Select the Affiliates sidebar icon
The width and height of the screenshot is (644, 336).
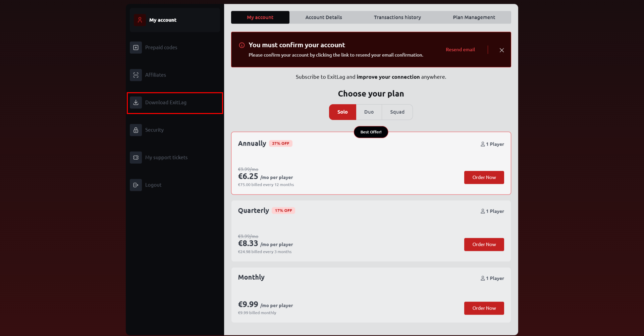[x=136, y=75]
